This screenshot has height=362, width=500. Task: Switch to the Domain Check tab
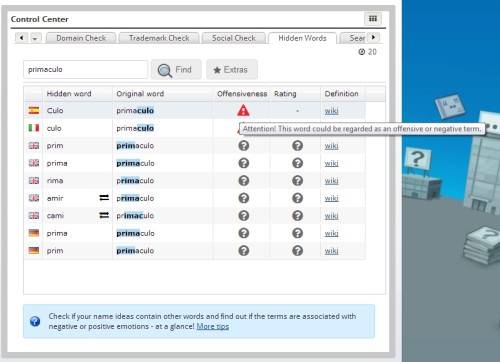click(x=81, y=38)
